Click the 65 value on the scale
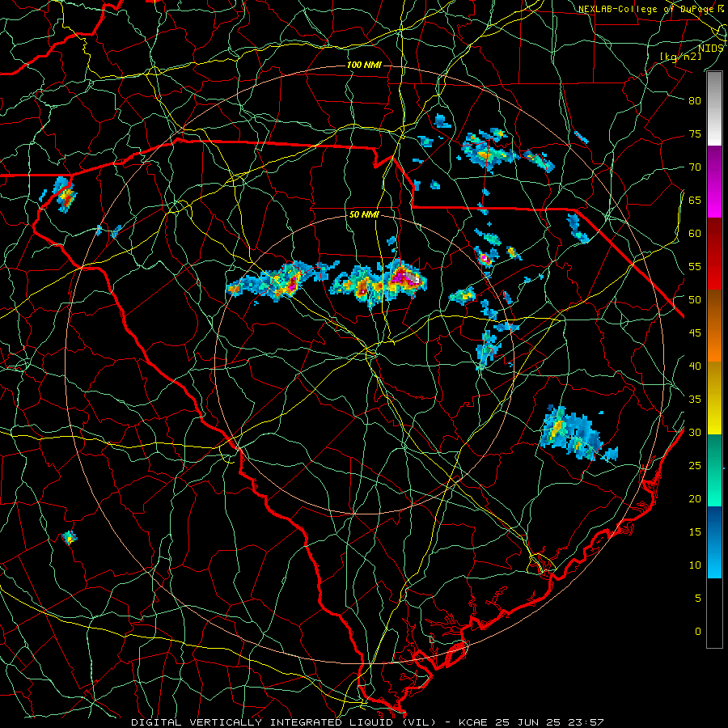 [695, 201]
